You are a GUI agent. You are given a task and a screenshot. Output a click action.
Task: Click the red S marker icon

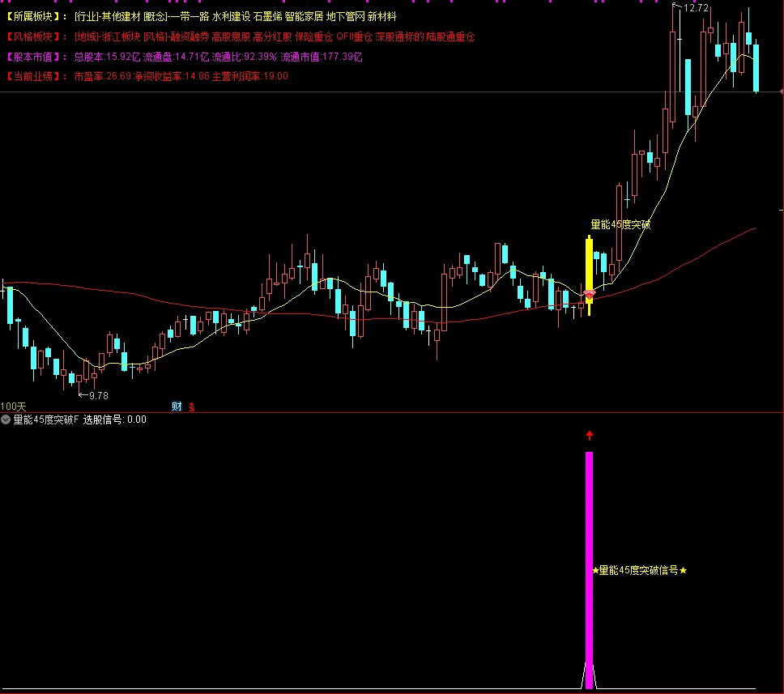(x=191, y=407)
